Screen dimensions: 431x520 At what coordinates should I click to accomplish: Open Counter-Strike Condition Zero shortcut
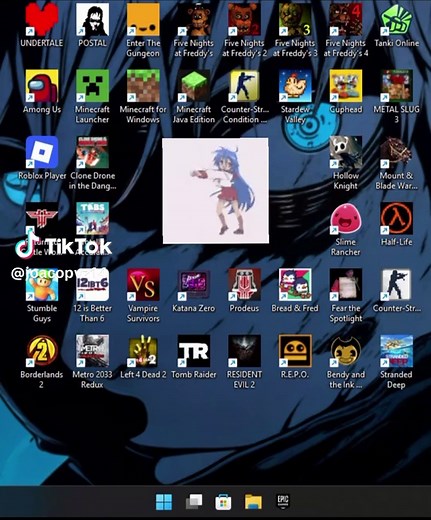click(x=244, y=86)
